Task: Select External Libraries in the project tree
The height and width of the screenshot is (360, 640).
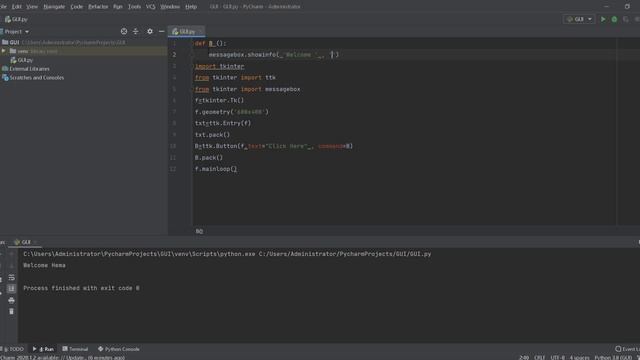Action: click(29, 69)
